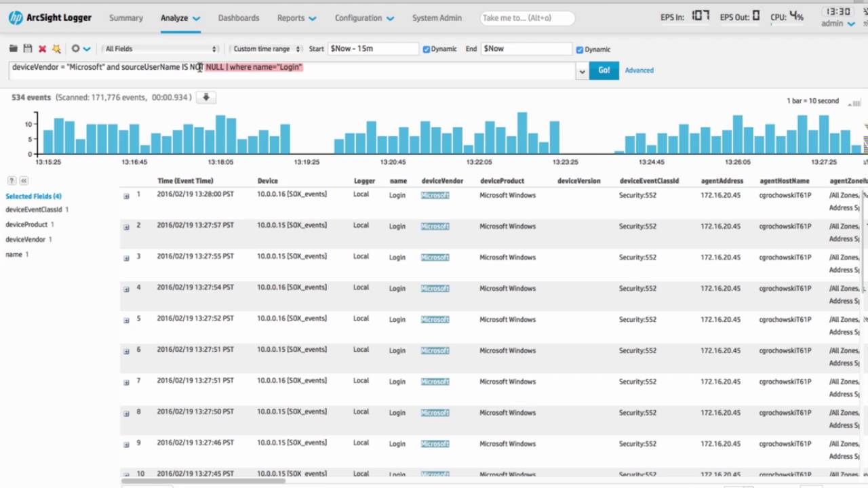Screen dimensions: 868x488
Task: Open saved search folder icon
Action: [14, 49]
